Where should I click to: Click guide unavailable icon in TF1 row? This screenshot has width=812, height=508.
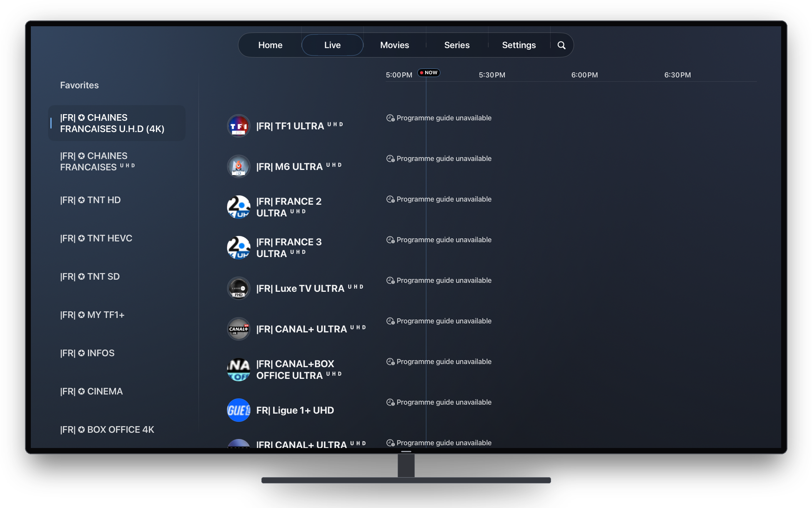point(390,118)
